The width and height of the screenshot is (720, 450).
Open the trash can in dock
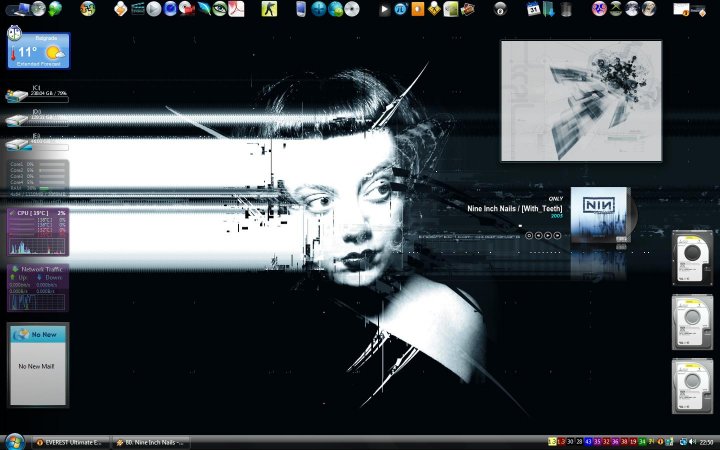[x=566, y=9]
